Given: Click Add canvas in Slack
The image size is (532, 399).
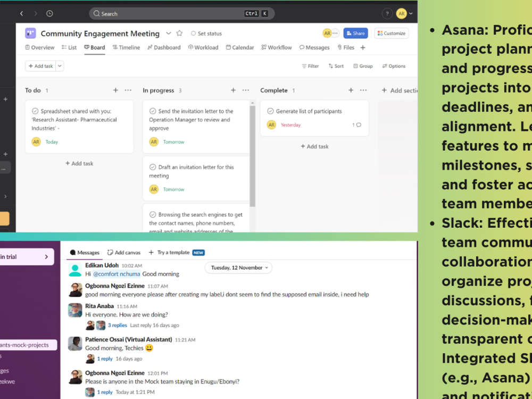Looking at the screenshot, I should click(124, 252).
